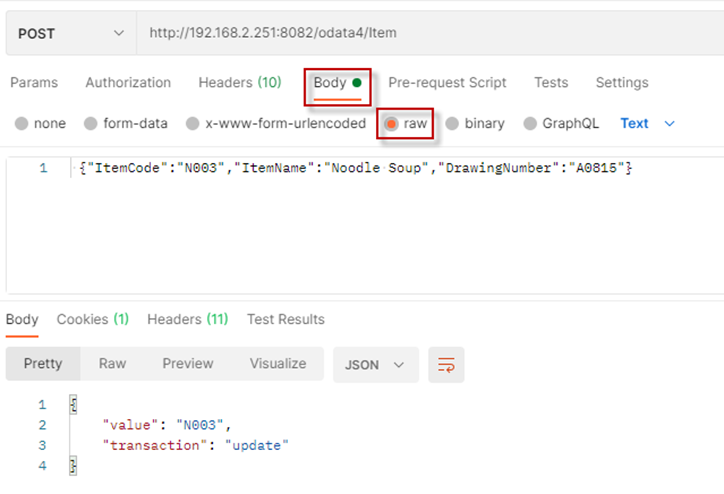
Task: Select the none body type radio
Action: point(22,124)
